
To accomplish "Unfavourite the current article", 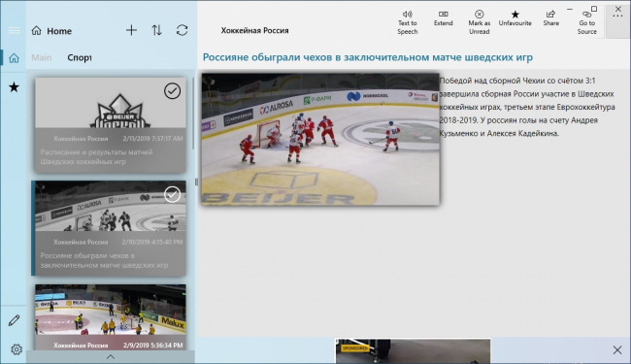I will 515,18.
